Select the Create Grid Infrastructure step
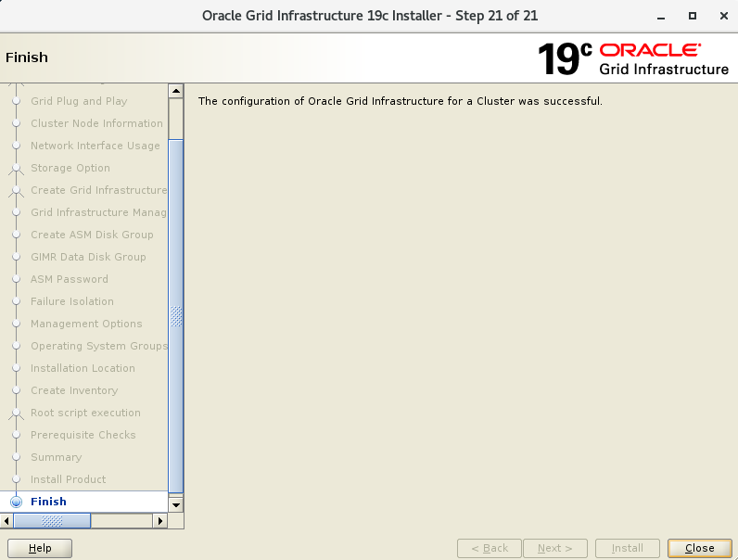 (99, 190)
